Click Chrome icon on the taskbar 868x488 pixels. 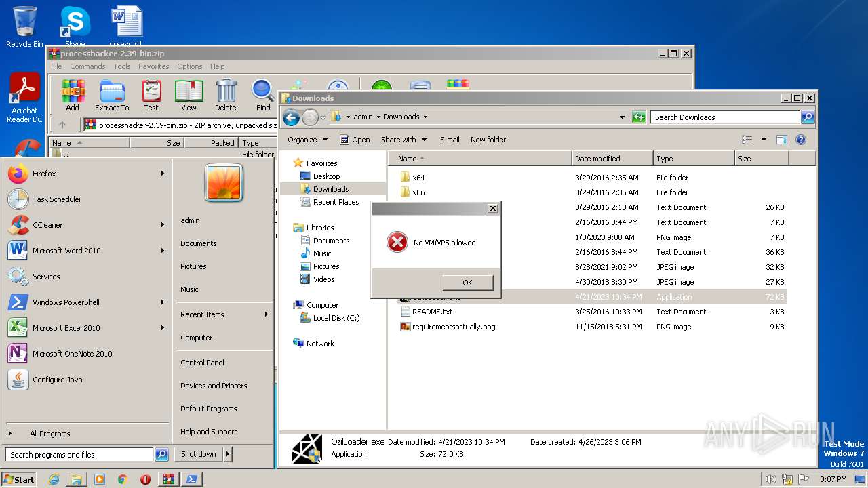click(x=122, y=479)
